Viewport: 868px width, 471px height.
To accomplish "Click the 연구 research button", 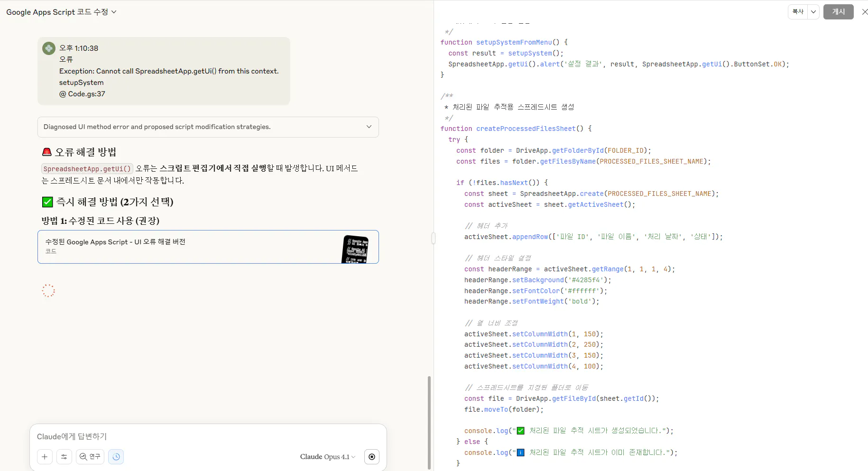I will pyautogui.click(x=90, y=457).
